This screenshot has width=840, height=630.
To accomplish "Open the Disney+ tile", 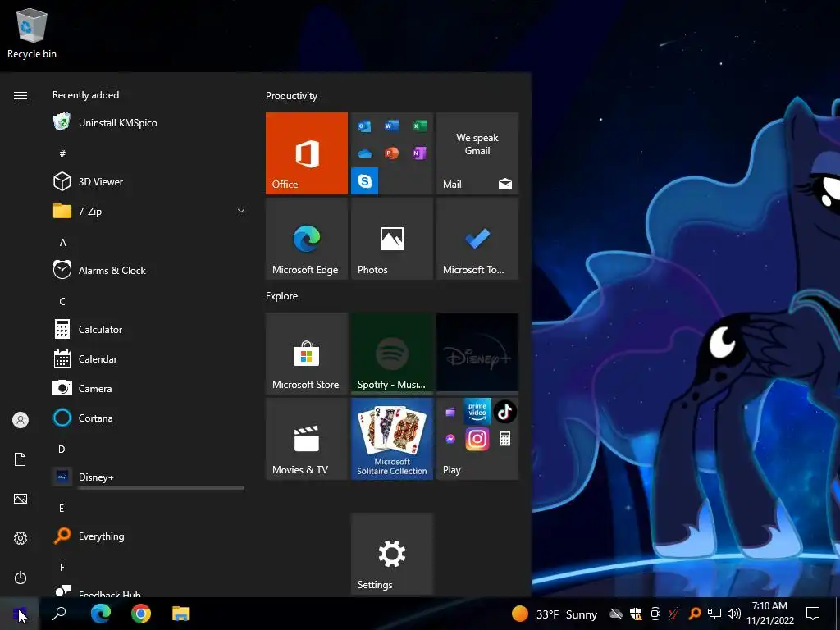I will pos(477,354).
